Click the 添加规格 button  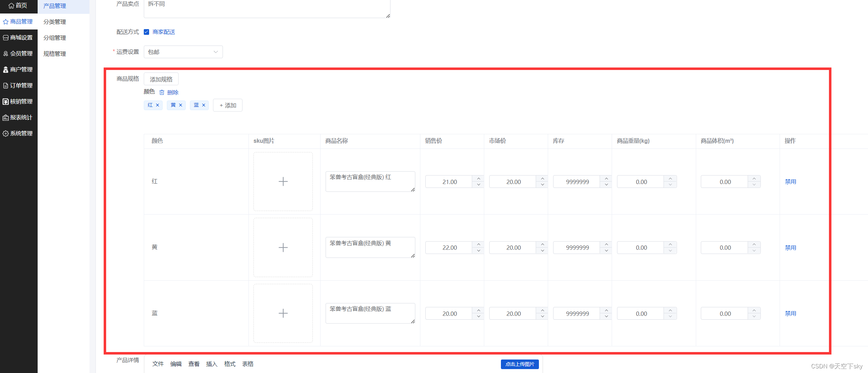click(161, 79)
